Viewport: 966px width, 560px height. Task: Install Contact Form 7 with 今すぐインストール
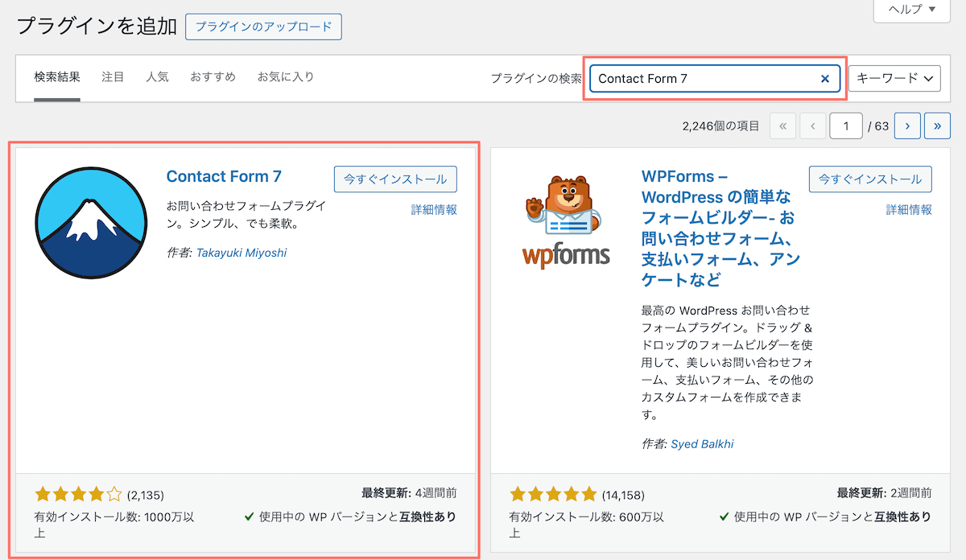coord(395,179)
